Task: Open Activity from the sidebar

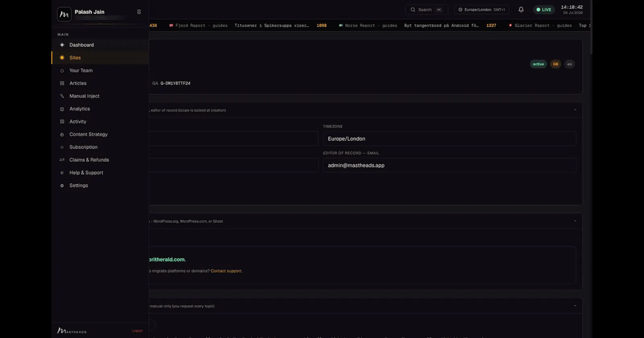Action: [100, 122]
